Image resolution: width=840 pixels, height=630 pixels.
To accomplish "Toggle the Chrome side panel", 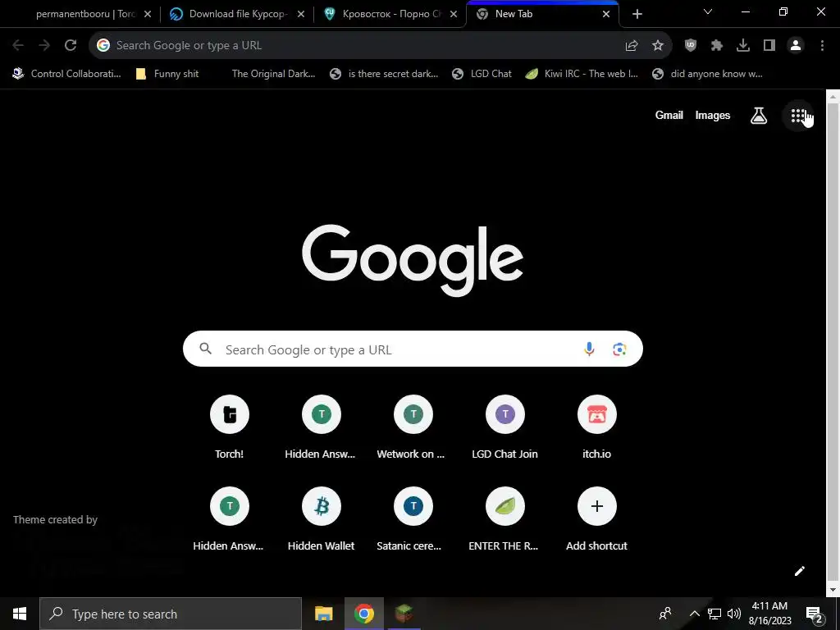I will pos(769,46).
